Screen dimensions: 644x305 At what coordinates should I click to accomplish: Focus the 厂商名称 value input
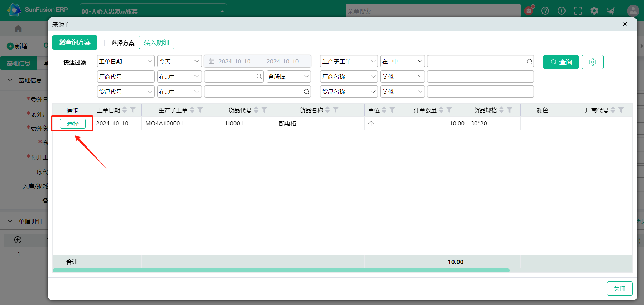coord(480,77)
